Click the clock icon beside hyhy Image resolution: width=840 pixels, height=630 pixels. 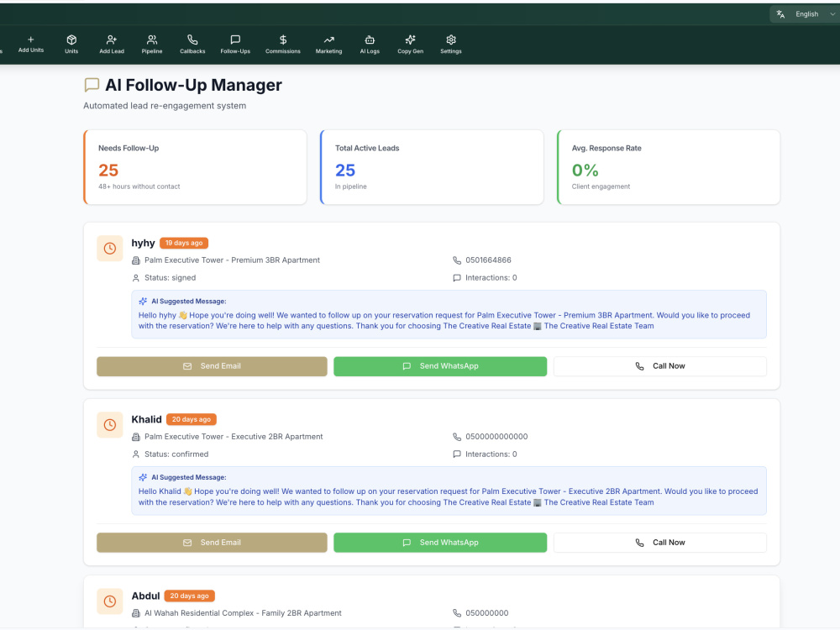(110, 248)
